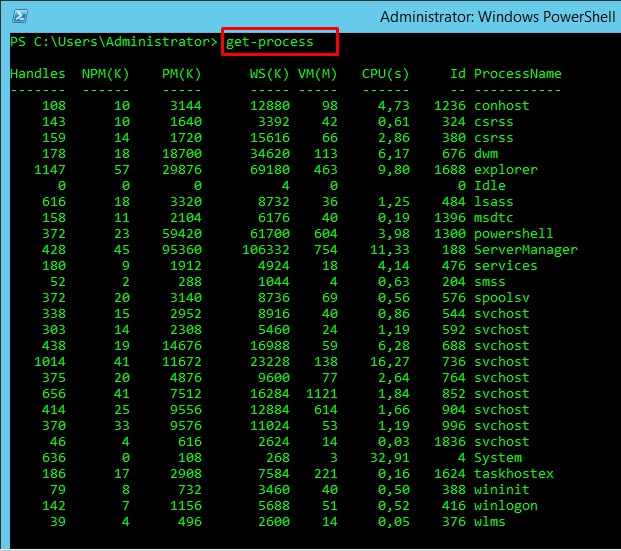Click the PowerShell icon in the title bar
The width and height of the screenshot is (621, 551).
point(20,16)
